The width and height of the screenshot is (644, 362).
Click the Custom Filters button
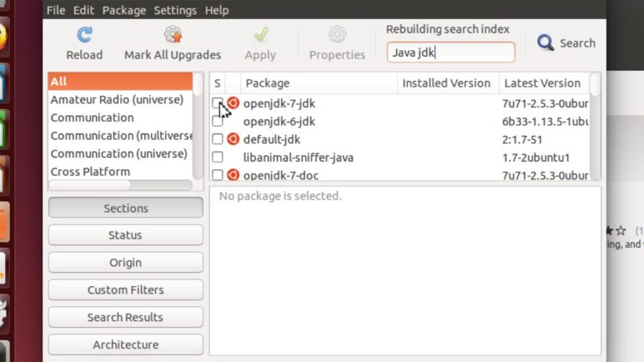pyautogui.click(x=126, y=290)
